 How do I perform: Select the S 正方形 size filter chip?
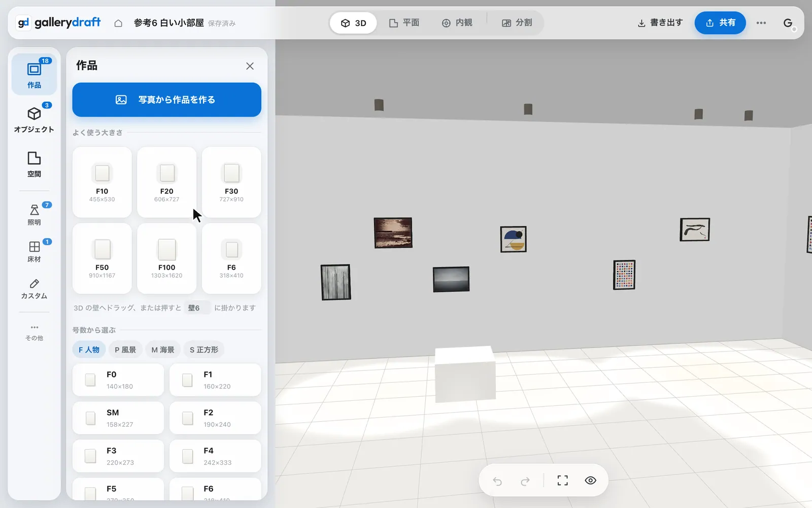[204, 350]
